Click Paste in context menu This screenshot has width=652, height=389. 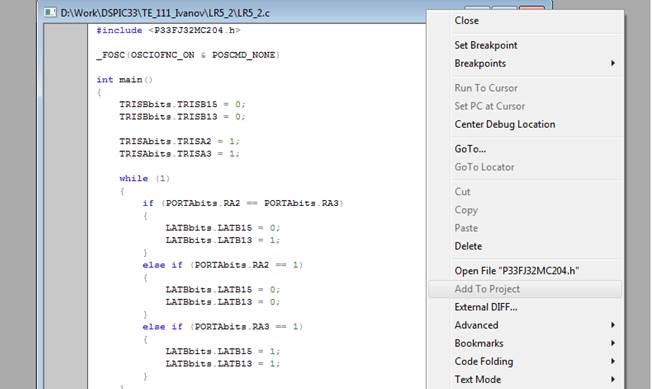tap(466, 228)
